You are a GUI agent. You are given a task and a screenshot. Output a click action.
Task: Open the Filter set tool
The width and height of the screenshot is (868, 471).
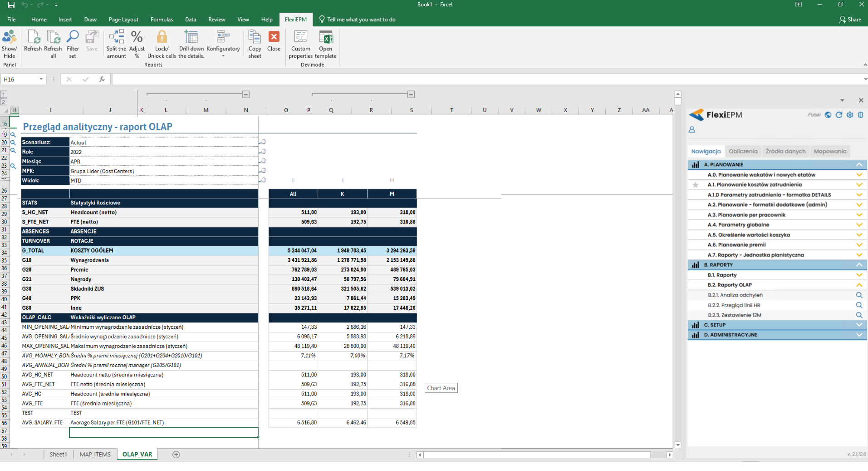73,44
